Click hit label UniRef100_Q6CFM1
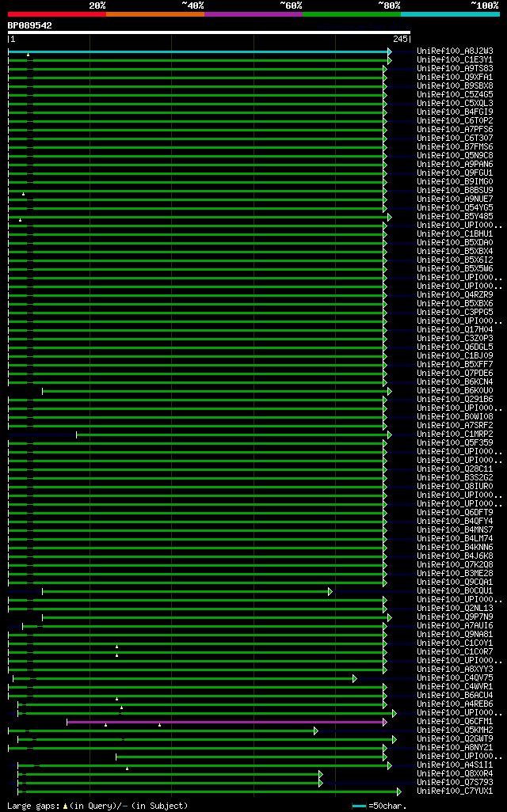The image size is (507, 812). 456,721
